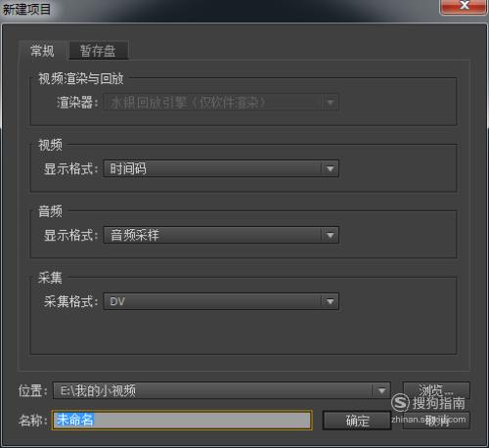Click the 采集格式 label

click(70, 301)
